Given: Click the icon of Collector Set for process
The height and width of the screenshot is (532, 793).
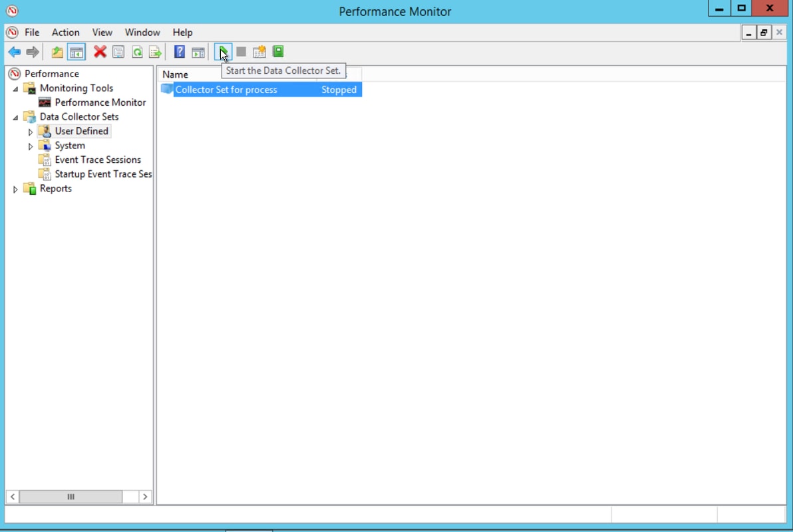Looking at the screenshot, I should (x=166, y=90).
